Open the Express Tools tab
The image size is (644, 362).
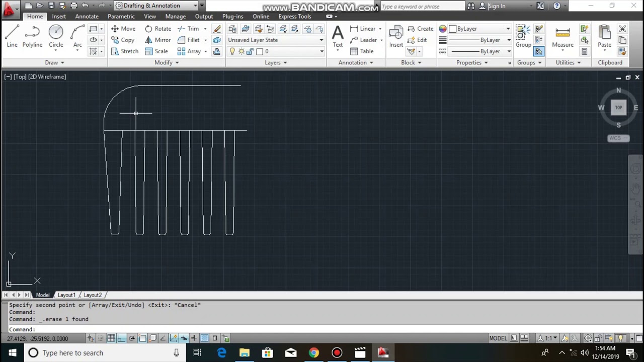tap(295, 17)
